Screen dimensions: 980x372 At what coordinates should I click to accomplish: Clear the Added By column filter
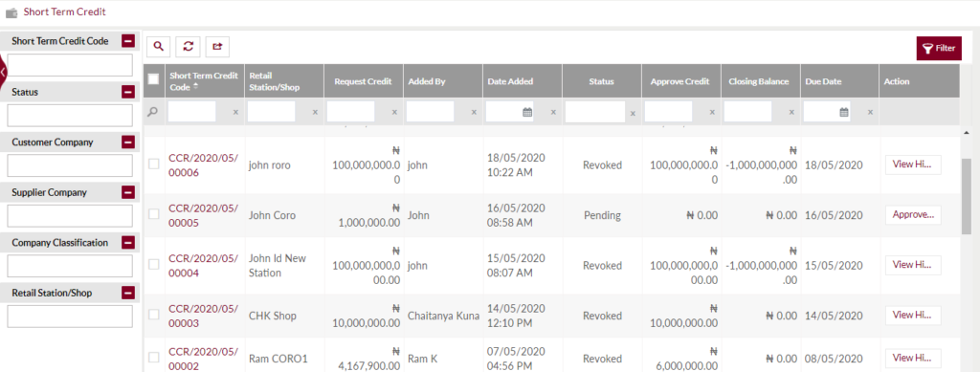coord(474,112)
